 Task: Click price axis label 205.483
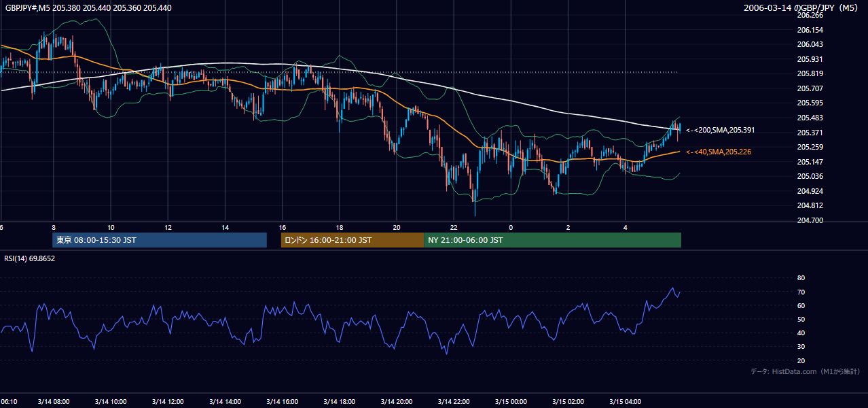pos(810,118)
